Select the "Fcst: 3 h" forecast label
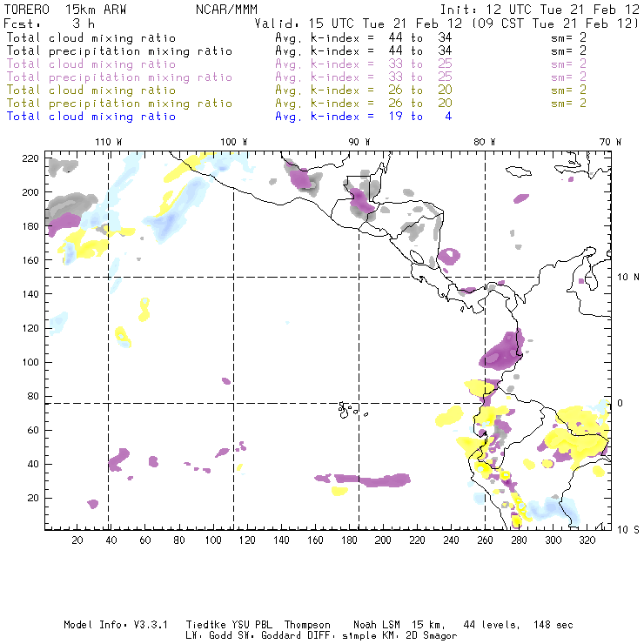The width and height of the screenshot is (644, 644). [49, 23]
